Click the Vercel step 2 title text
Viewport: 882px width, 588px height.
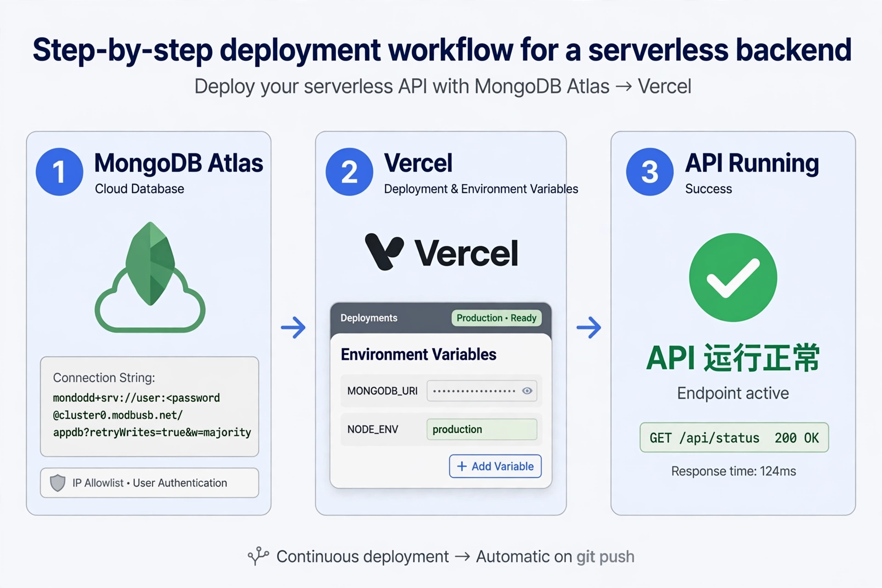click(418, 164)
